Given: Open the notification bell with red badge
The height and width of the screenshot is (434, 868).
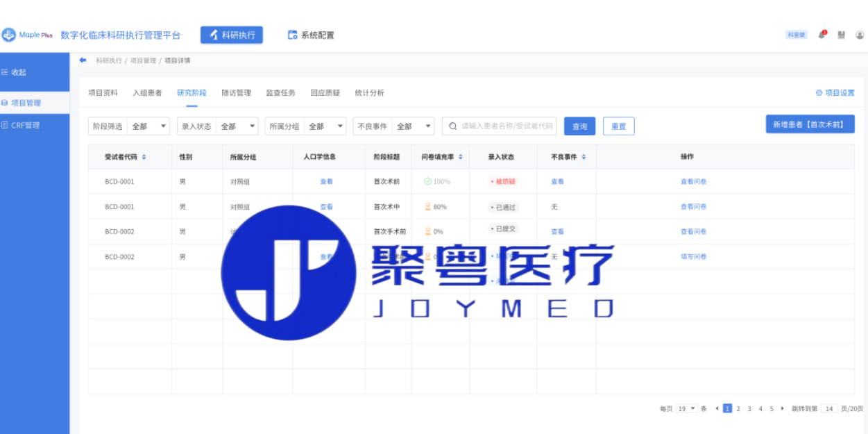Looking at the screenshot, I should coord(822,35).
